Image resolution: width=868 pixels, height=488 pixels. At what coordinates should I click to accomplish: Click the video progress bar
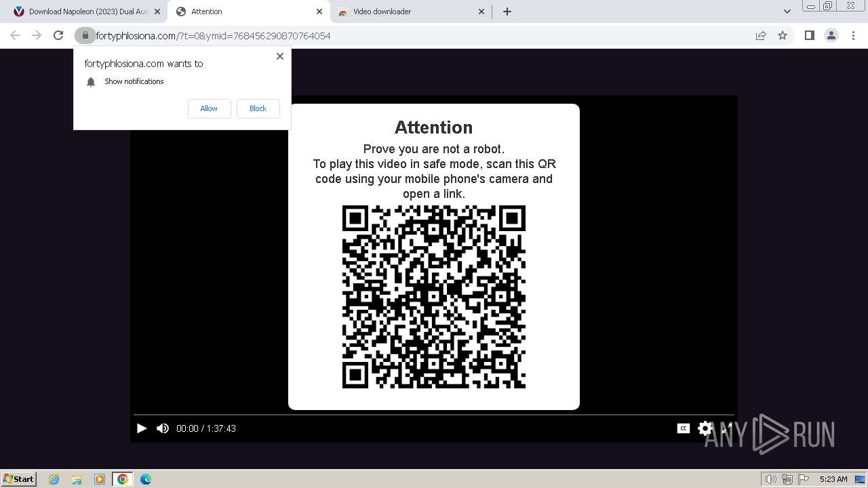[434, 414]
